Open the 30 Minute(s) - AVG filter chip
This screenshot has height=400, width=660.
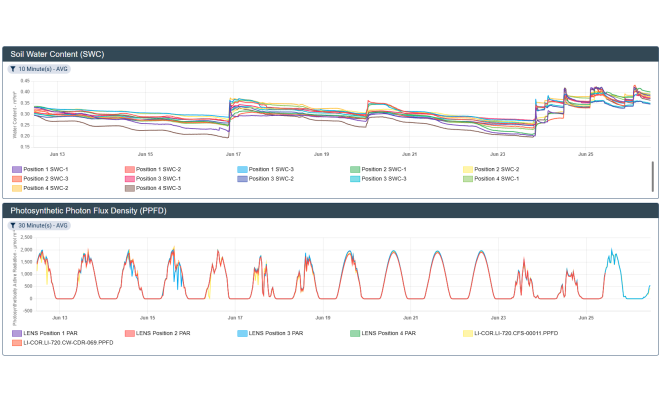pos(39,226)
